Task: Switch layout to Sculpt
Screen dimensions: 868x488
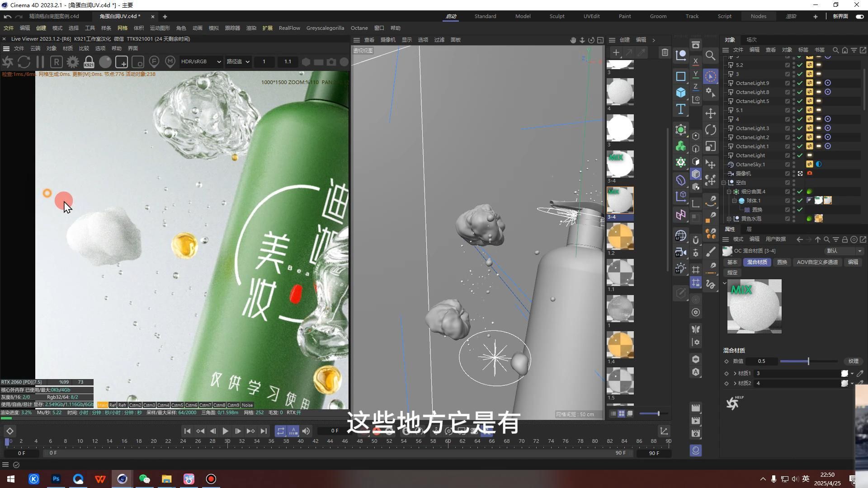Action: coord(557,16)
